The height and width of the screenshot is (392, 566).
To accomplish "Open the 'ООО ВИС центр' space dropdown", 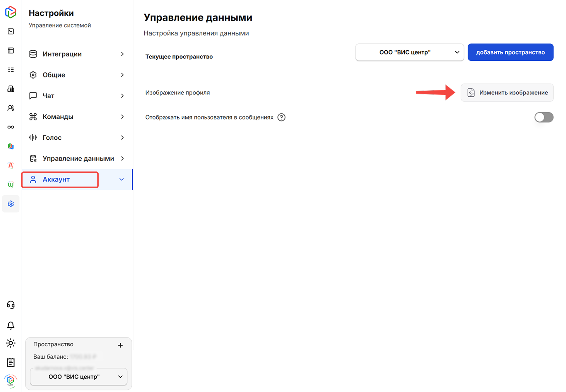I will [x=409, y=52].
